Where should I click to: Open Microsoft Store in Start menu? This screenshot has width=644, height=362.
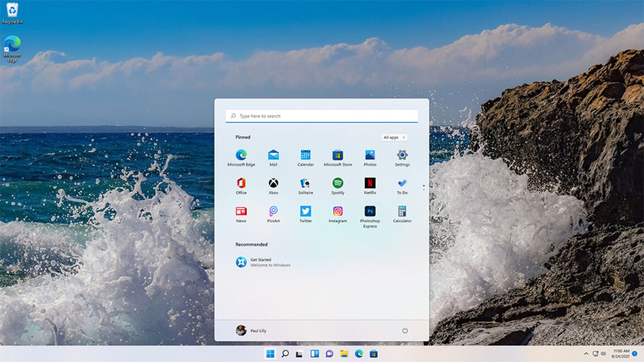pyautogui.click(x=337, y=158)
